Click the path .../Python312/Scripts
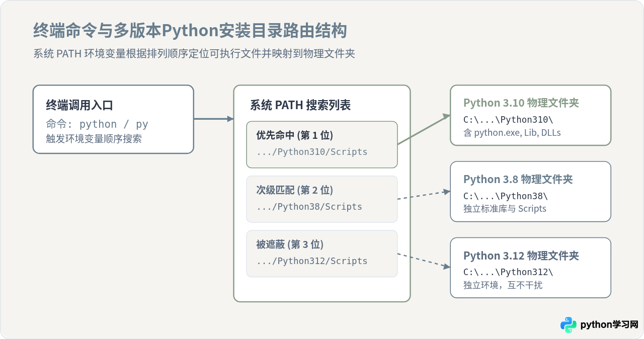Image resolution: width=644 pixels, height=339 pixels. pos(312,261)
